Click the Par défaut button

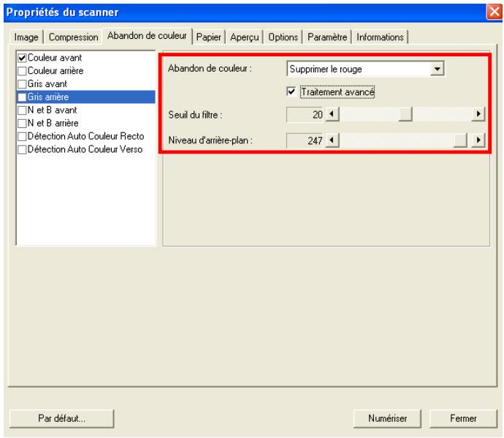pos(61,418)
